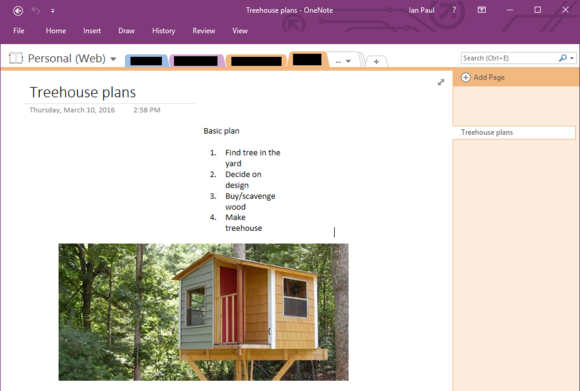Select Treehouse plans in page list

pyautogui.click(x=514, y=132)
